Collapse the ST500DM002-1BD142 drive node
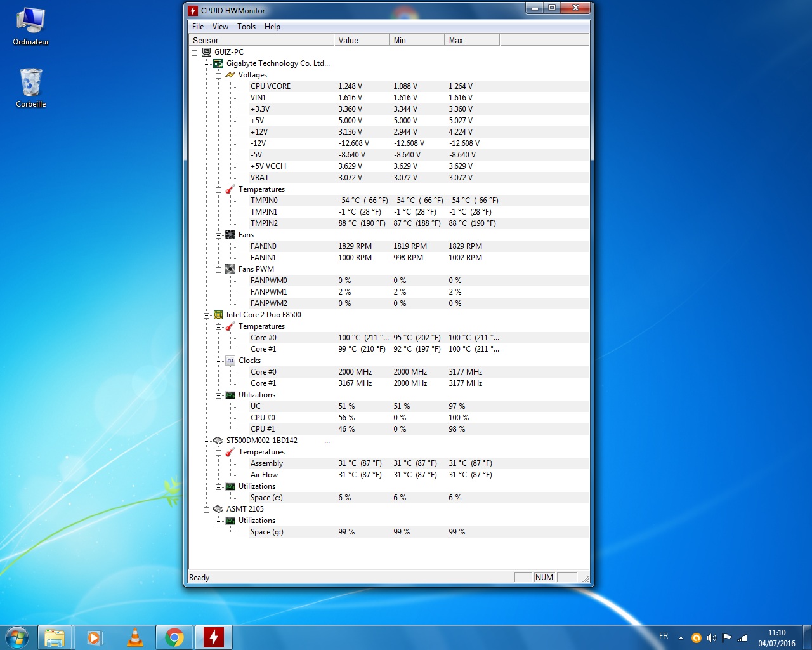The width and height of the screenshot is (812, 650). click(206, 441)
